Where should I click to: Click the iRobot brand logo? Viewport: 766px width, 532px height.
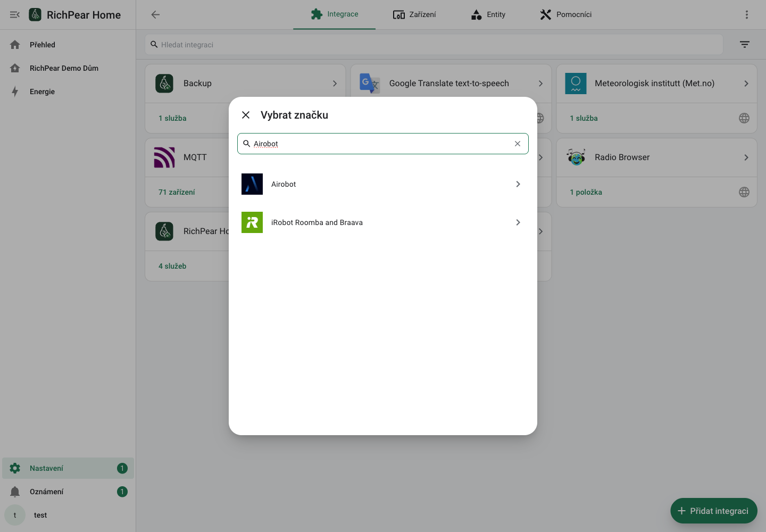pos(252,222)
